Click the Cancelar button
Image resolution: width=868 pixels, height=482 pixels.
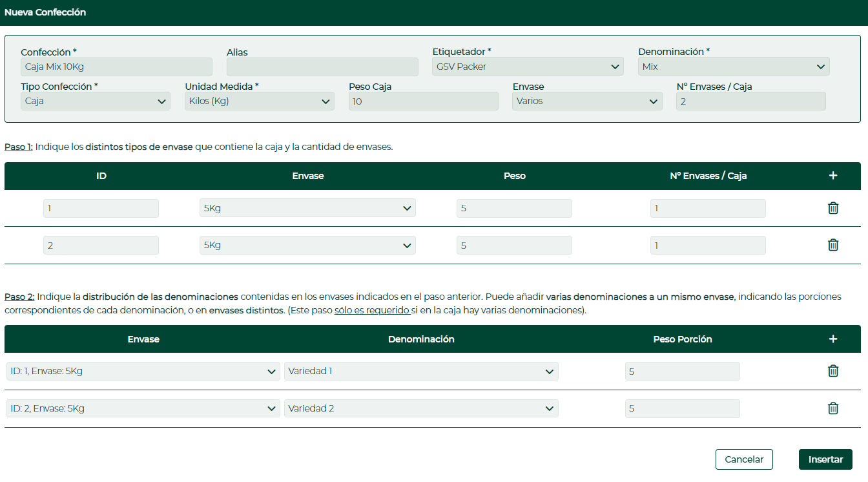[x=744, y=459]
